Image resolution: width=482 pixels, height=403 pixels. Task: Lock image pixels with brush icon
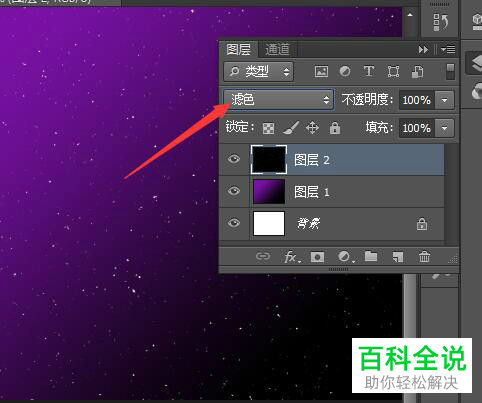point(291,128)
